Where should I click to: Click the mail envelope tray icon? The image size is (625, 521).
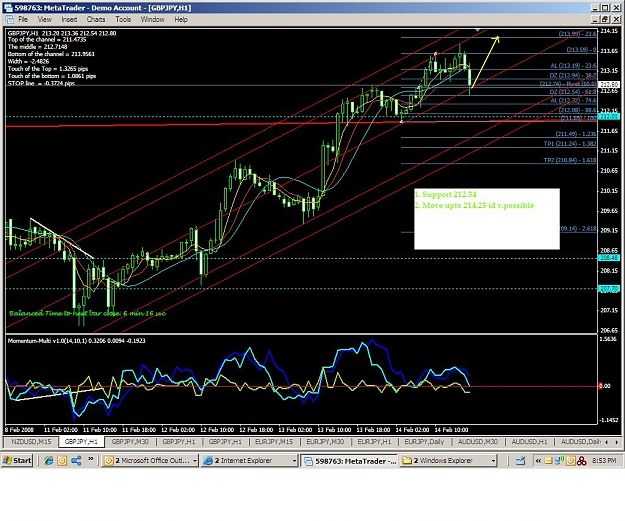coord(548,461)
